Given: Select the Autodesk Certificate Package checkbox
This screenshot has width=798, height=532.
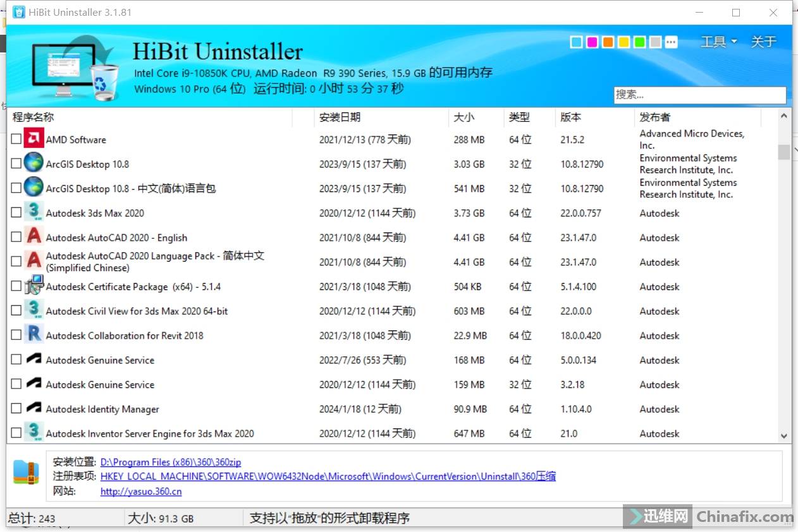Looking at the screenshot, I should pos(16,286).
